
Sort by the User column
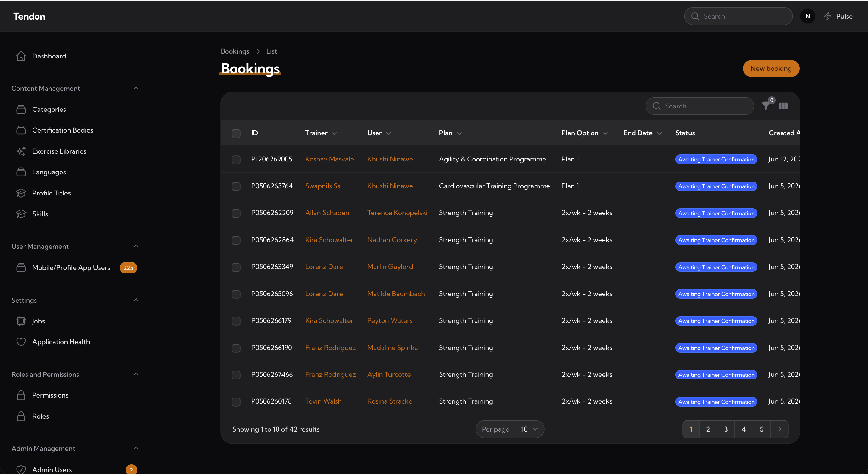[x=379, y=133]
